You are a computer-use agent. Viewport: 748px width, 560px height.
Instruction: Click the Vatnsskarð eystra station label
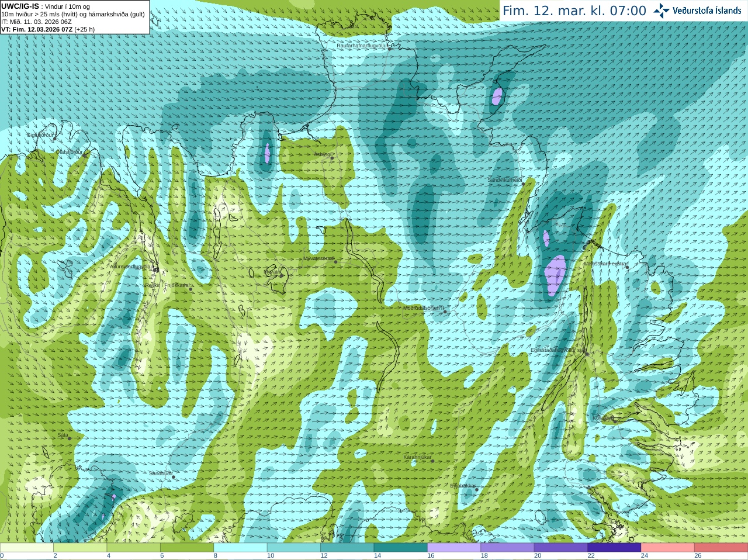(x=605, y=264)
